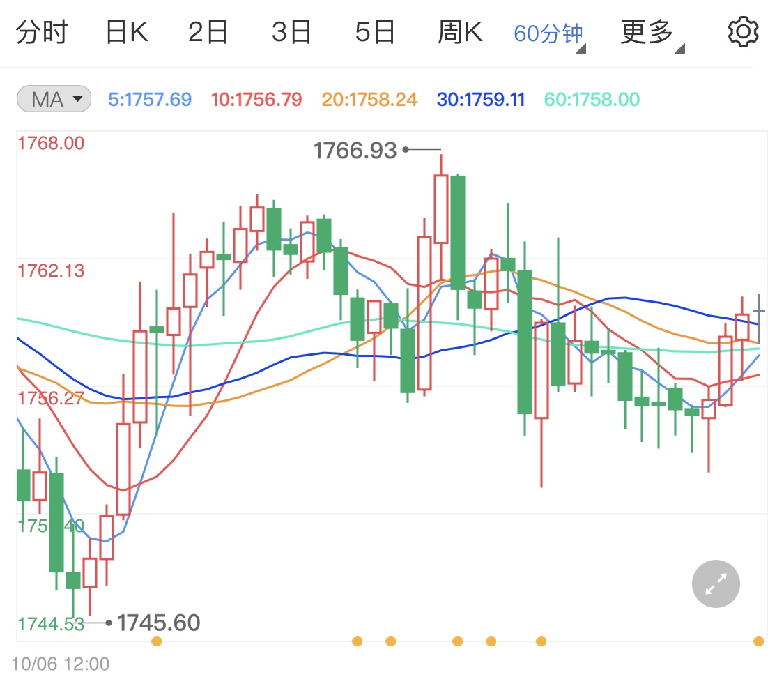Expand the 60分钟 interval options
This screenshot has height=686, width=784.
click(x=548, y=31)
